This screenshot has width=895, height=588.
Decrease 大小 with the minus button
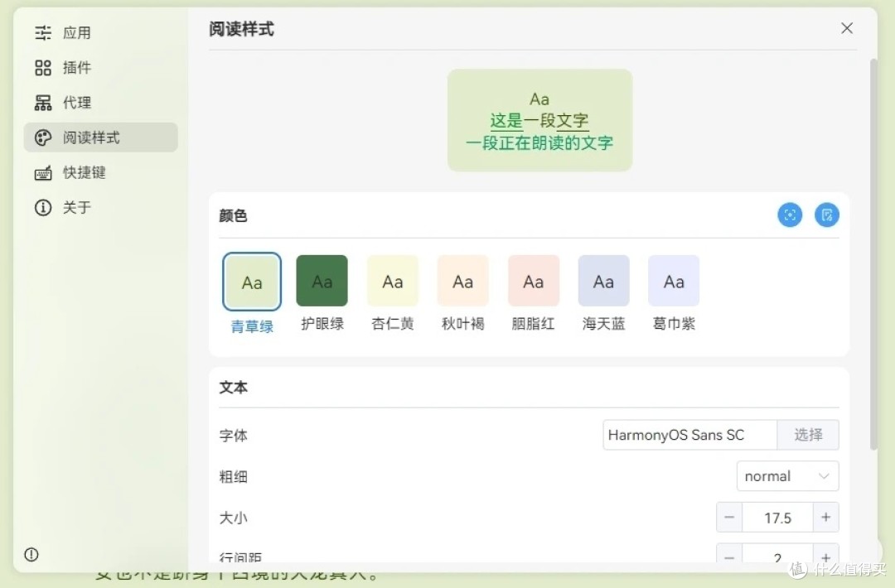pos(729,518)
